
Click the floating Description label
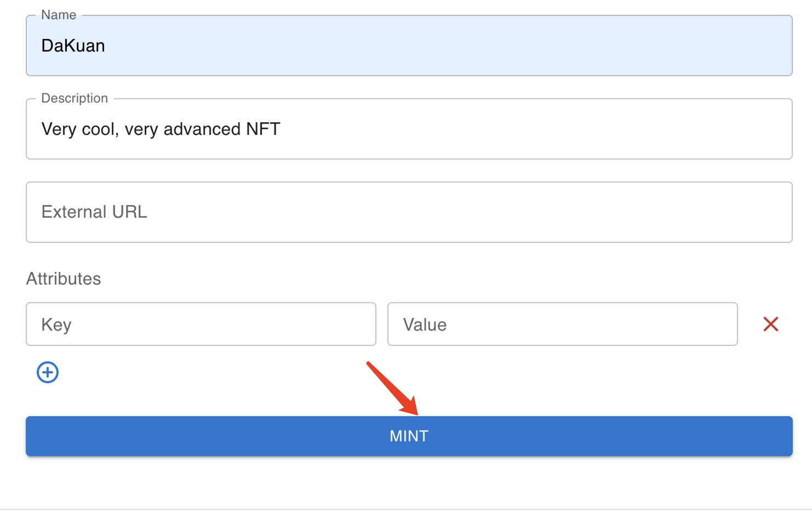coord(75,98)
